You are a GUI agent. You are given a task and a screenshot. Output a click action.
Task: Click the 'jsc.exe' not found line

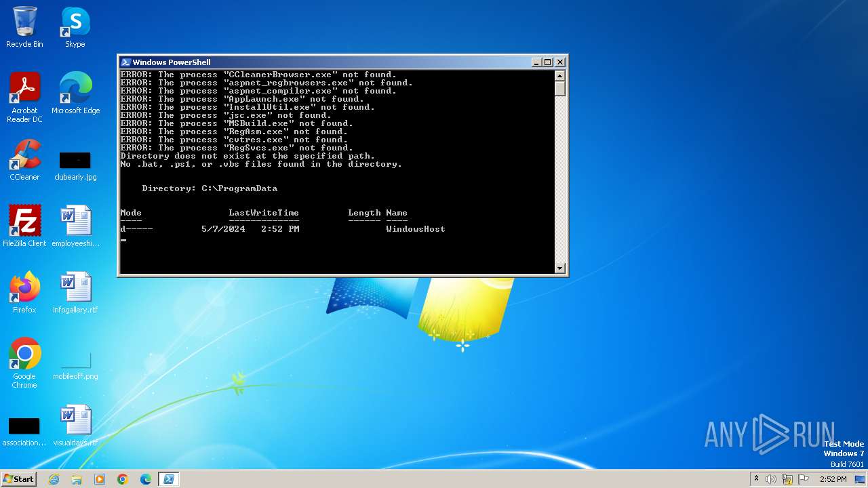(226, 115)
